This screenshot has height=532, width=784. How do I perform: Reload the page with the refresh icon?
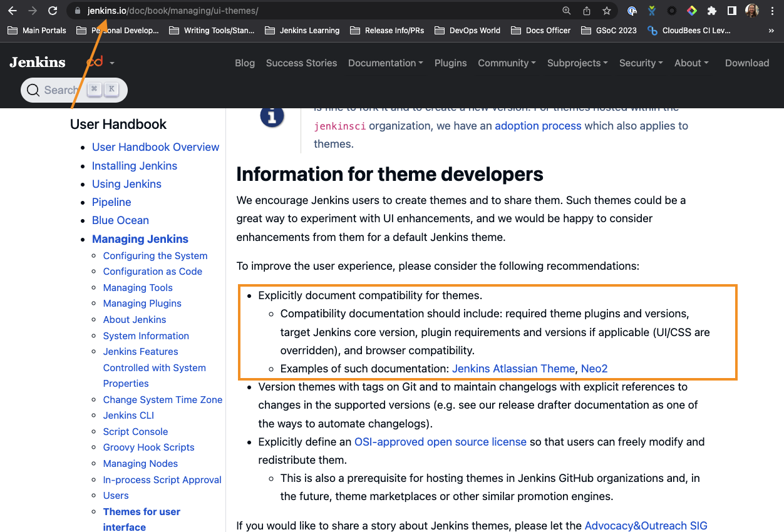click(x=53, y=11)
